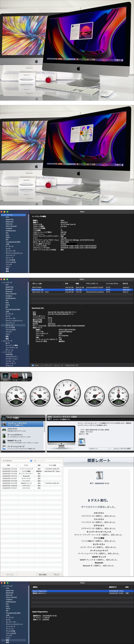
Task: Select ファイアウォール in storage window sidebar
Action: click(11, 347)
